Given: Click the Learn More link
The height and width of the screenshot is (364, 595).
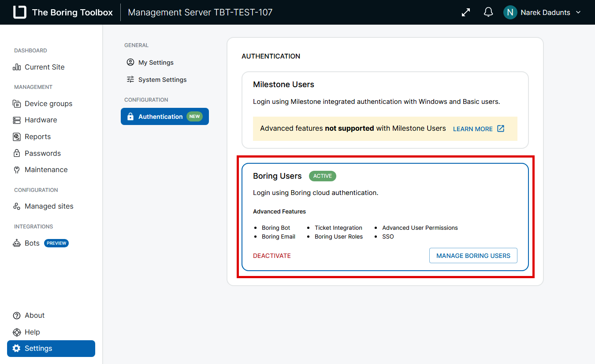Looking at the screenshot, I should [x=478, y=129].
